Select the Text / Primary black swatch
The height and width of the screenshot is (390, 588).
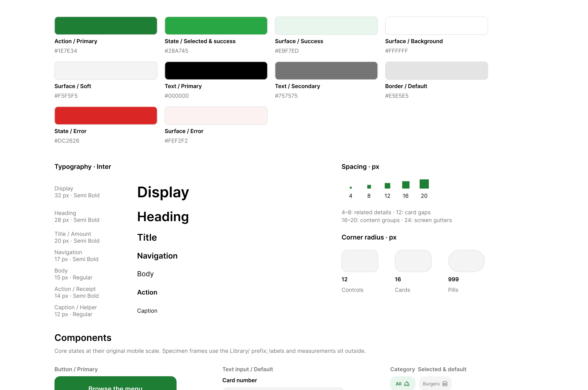click(216, 71)
